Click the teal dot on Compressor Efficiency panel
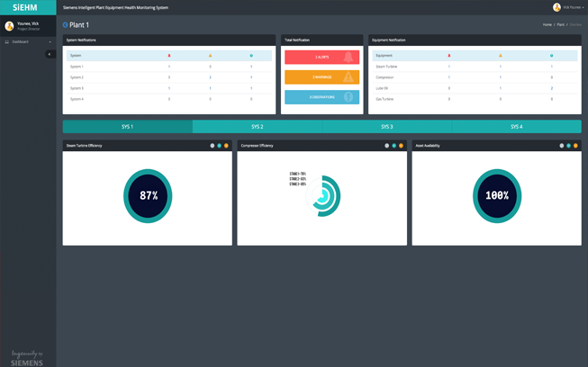The height and width of the screenshot is (367, 588). (394, 146)
